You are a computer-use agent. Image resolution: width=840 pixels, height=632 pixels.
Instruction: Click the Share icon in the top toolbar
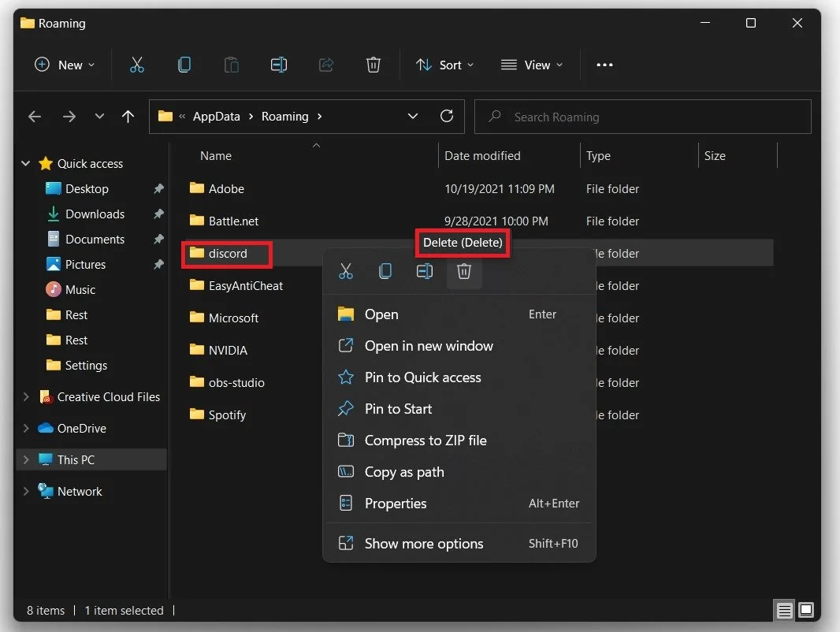(325, 65)
